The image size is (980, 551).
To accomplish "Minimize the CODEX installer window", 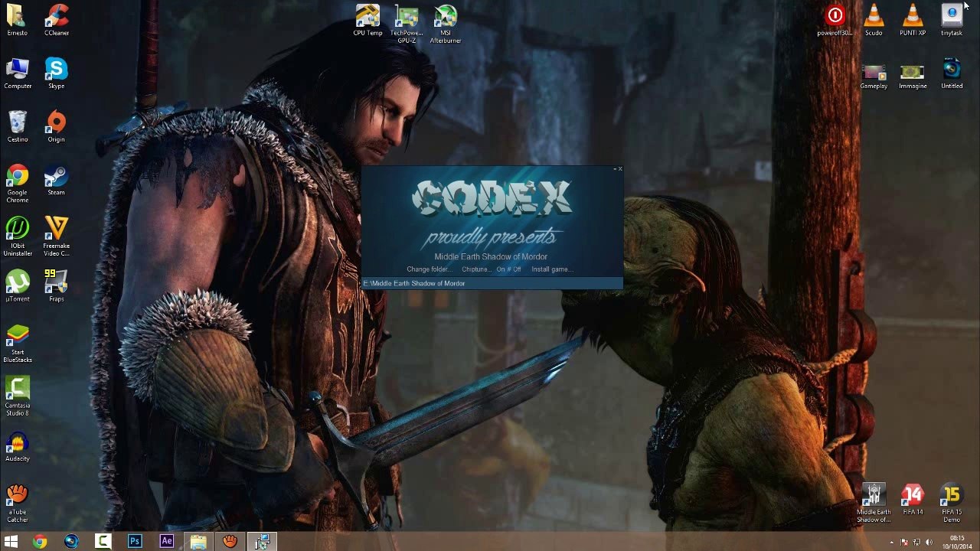I will (x=615, y=169).
